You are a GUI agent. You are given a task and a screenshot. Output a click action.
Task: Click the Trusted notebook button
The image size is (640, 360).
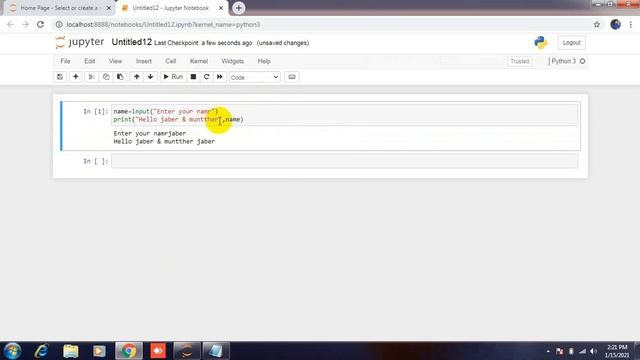520,61
